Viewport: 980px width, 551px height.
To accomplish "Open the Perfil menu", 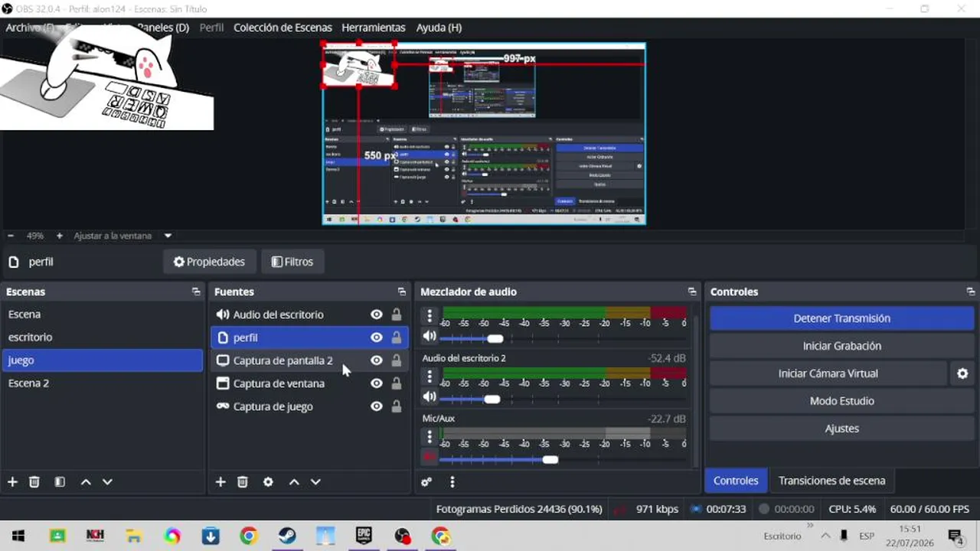I will click(211, 28).
